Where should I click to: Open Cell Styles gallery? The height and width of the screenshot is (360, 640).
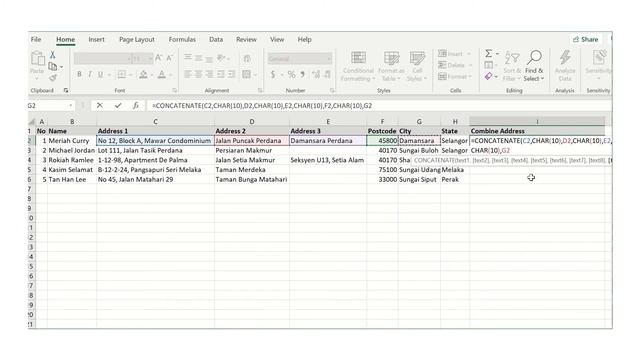[417, 66]
